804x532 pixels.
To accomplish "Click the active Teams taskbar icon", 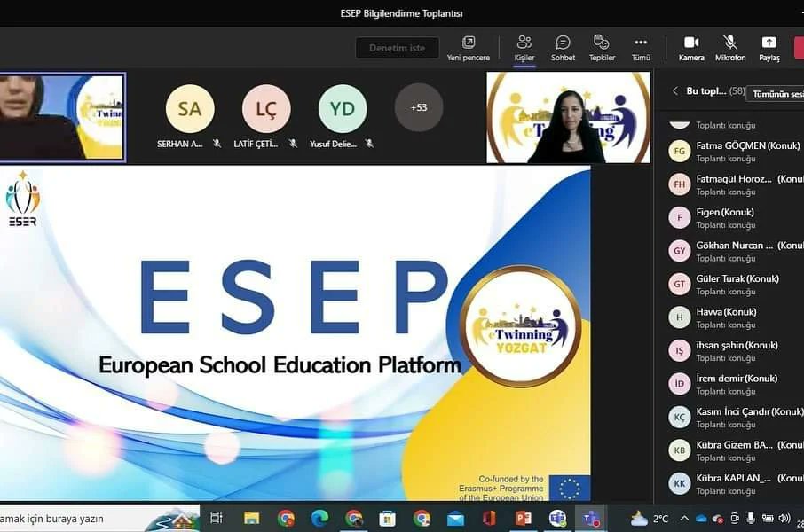I will click(591, 519).
